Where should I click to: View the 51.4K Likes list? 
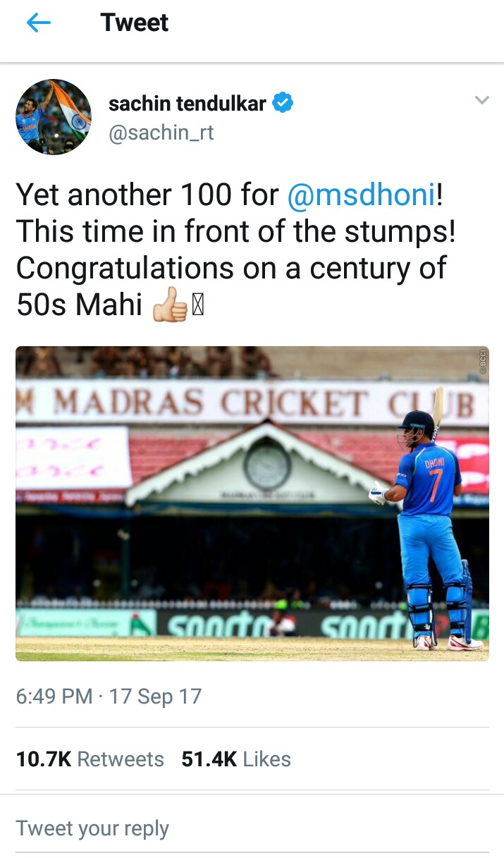236,759
